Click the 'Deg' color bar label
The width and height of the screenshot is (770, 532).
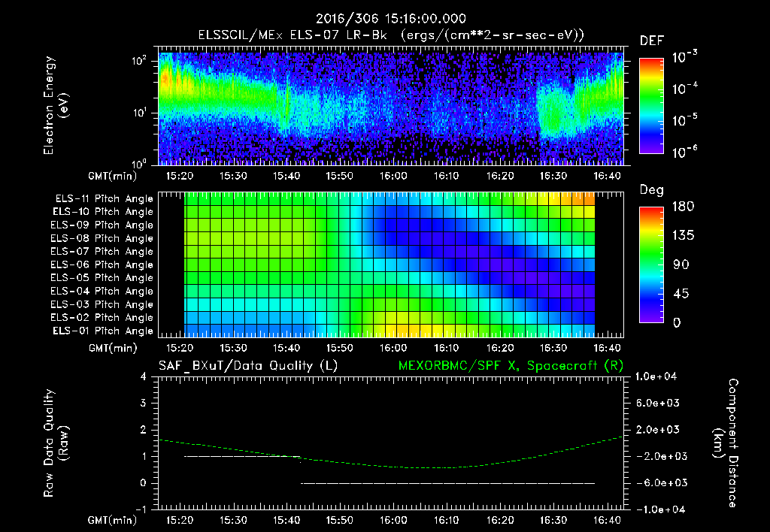point(652,190)
